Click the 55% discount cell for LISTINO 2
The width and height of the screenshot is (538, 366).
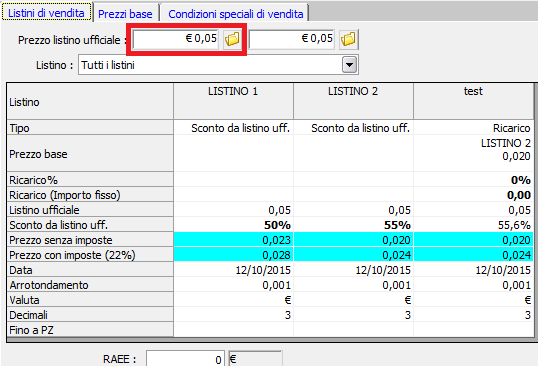coord(353,225)
